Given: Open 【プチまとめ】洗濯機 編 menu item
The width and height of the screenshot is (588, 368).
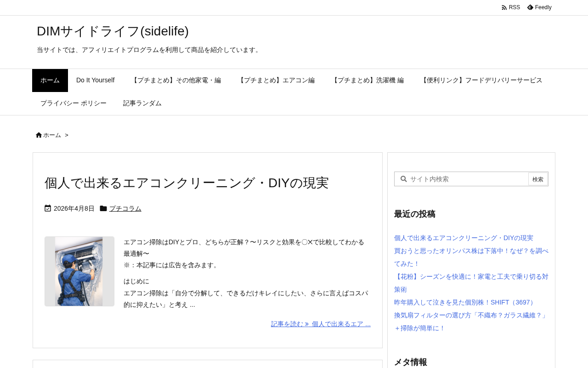Looking at the screenshot, I should coord(367,80).
